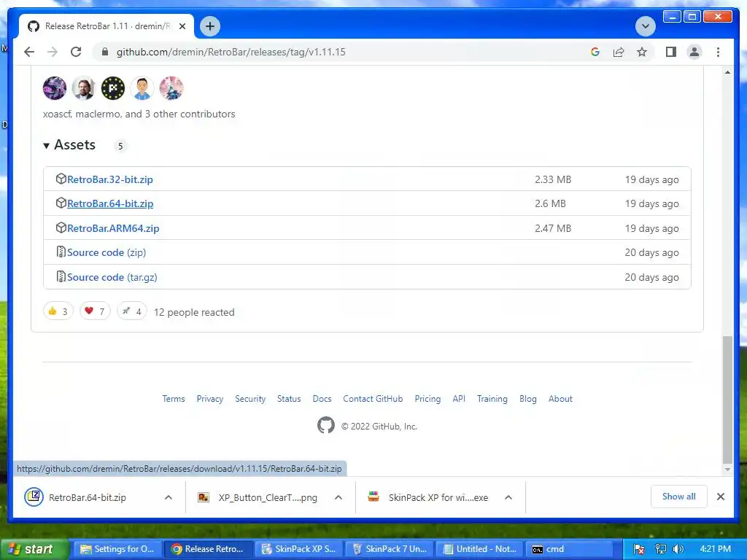Open API footer link
This screenshot has height=560, width=747.
coord(459,399)
